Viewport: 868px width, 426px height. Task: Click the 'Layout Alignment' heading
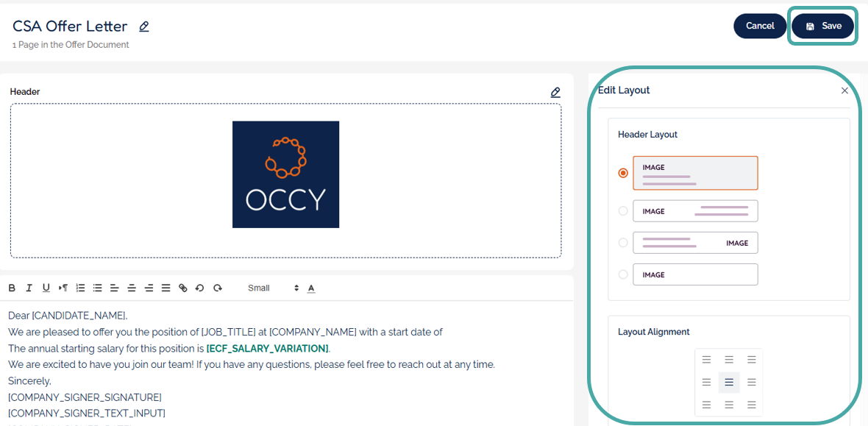coord(654,332)
